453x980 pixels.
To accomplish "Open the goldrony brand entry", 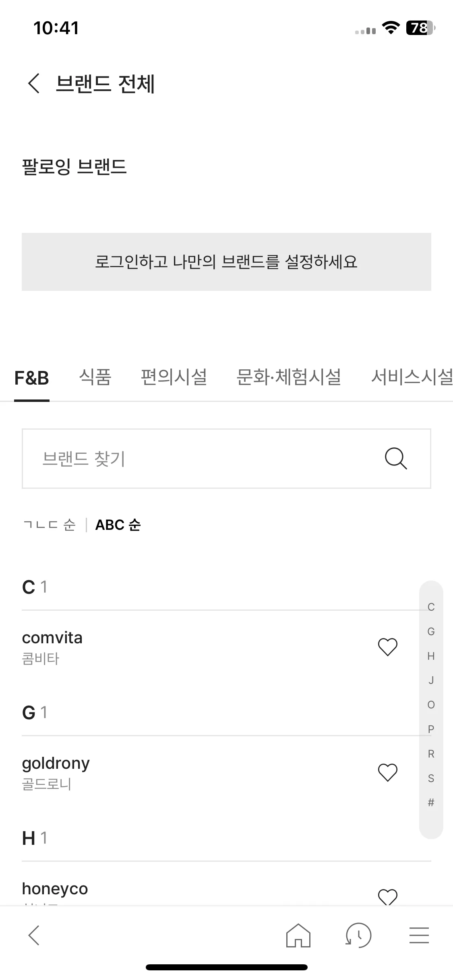I will pyautogui.click(x=193, y=772).
